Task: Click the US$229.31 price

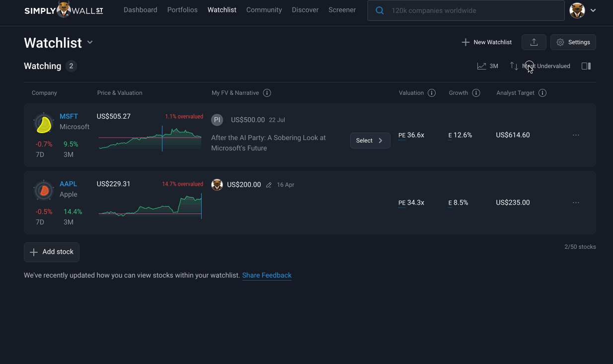Action: (114, 184)
